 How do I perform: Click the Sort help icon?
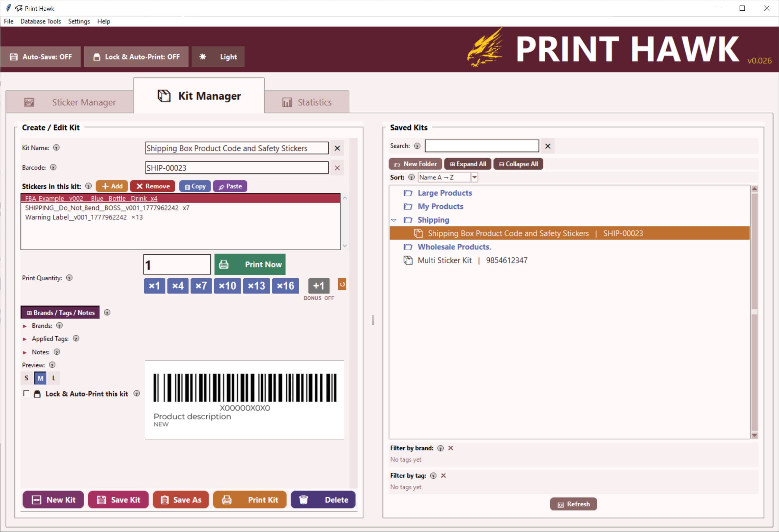click(411, 177)
